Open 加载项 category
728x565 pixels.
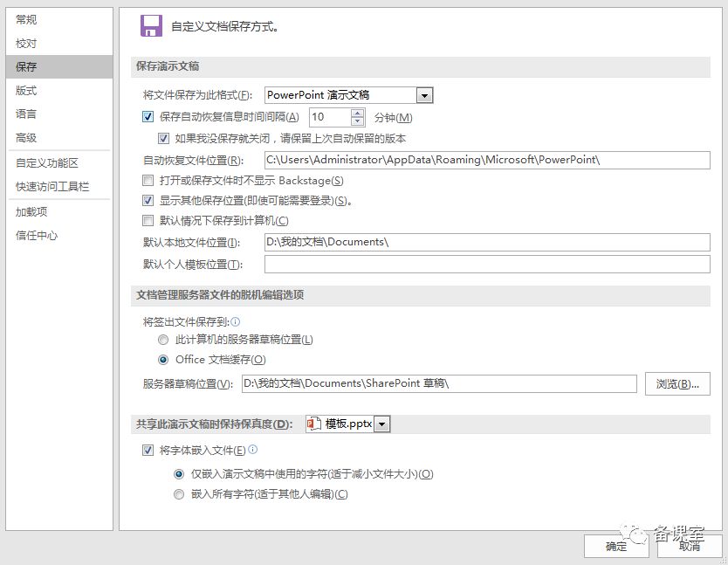[59, 212]
